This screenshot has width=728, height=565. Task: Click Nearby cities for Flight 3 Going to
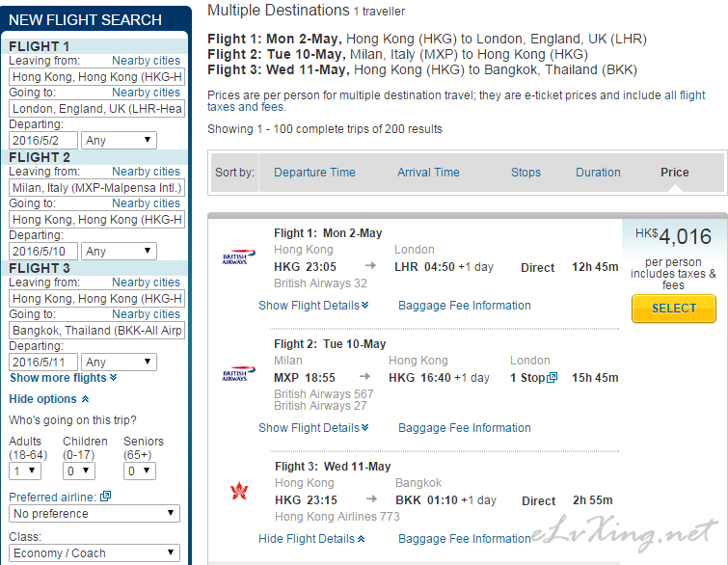tap(146, 314)
